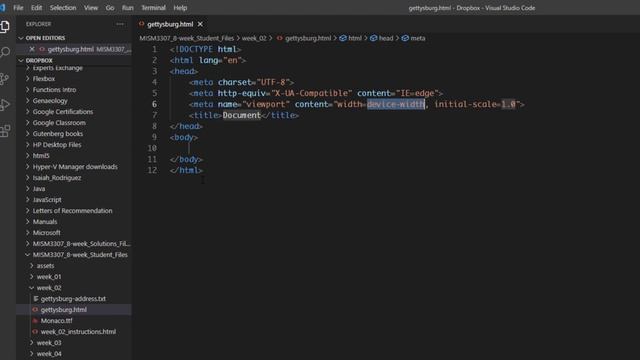Expand the assets folder

[45, 266]
